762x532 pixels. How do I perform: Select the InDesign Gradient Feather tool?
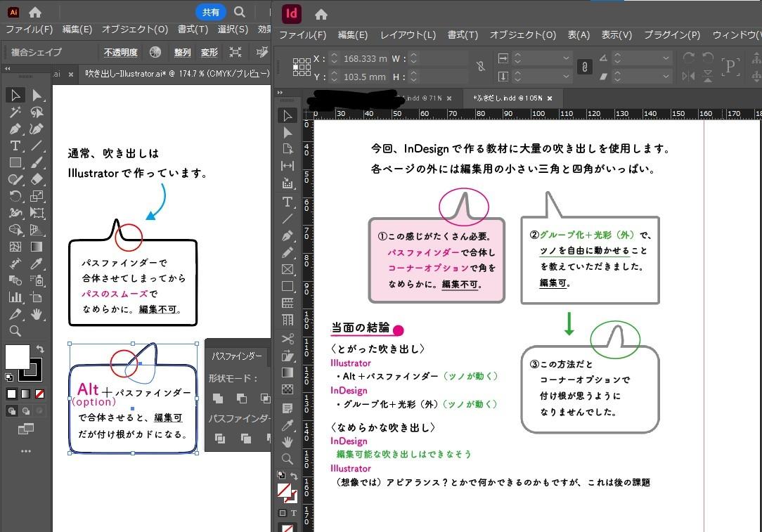tap(288, 389)
